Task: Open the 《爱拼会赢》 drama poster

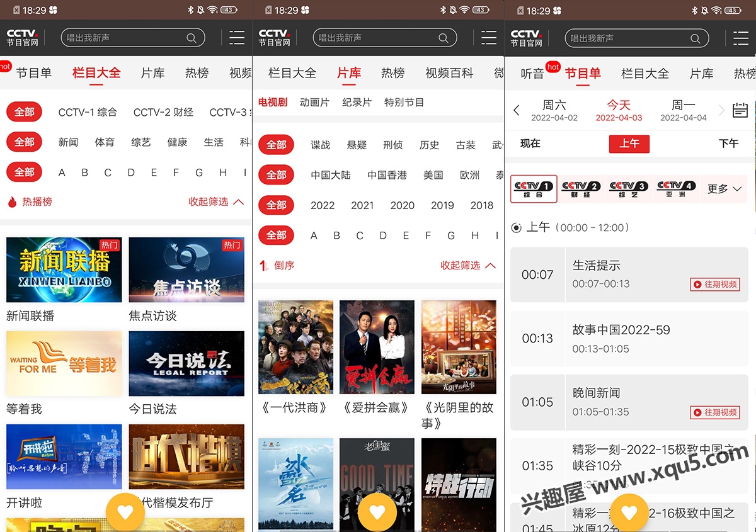Action: tap(377, 348)
